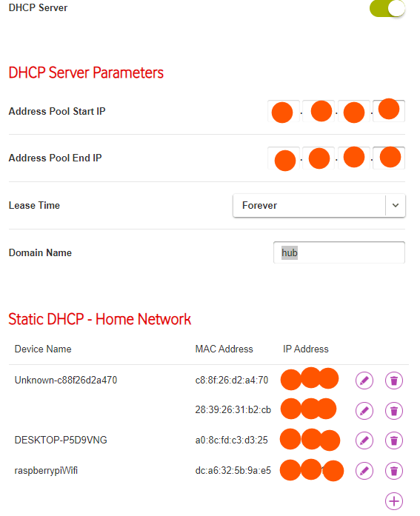Select the Unknown-c88f26d2a470 device name
This screenshot has height=516, width=420.
click(x=66, y=381)
